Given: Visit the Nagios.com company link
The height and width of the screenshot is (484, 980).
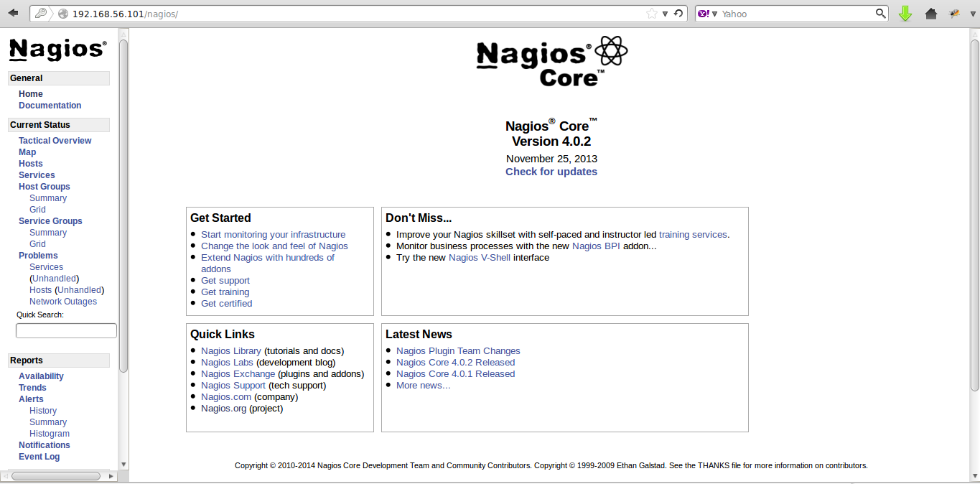Looking at the screenshot, I should click(x=226, y=397).
